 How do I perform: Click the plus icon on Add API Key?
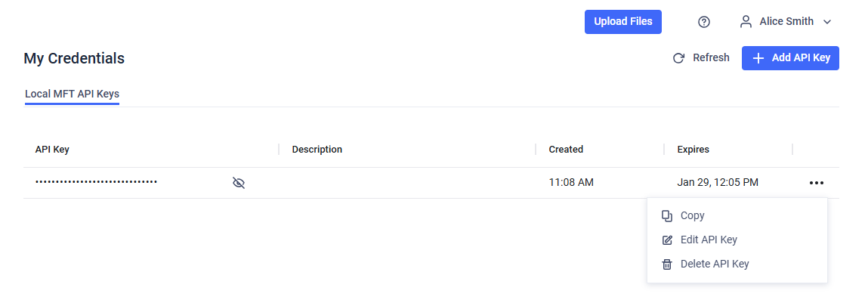coord(758,58)
